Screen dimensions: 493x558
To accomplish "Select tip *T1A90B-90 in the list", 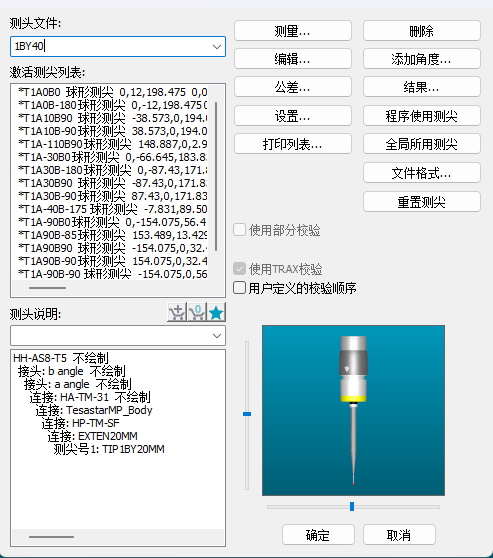I will (x=112, y=261).
